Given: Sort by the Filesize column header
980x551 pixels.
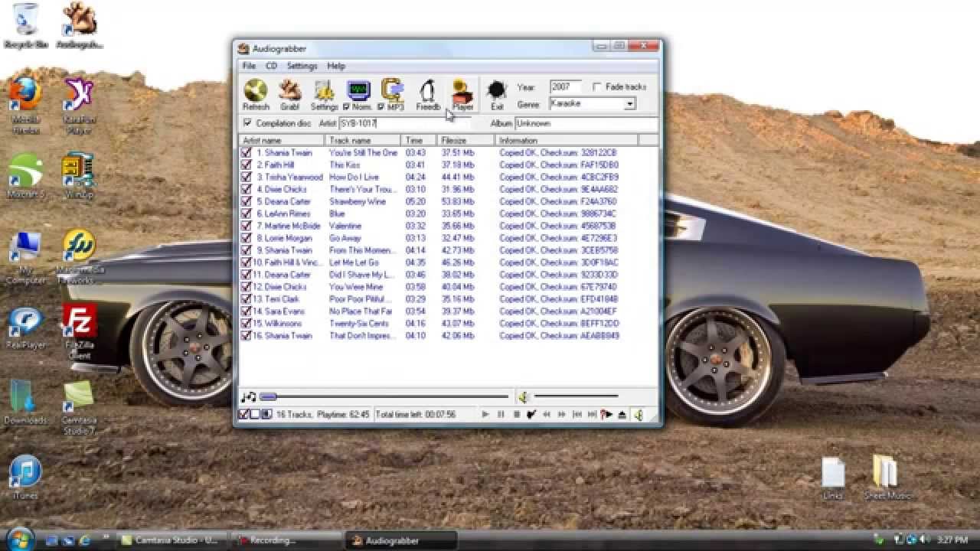Looking at the screenshot, I should point(466,141).
